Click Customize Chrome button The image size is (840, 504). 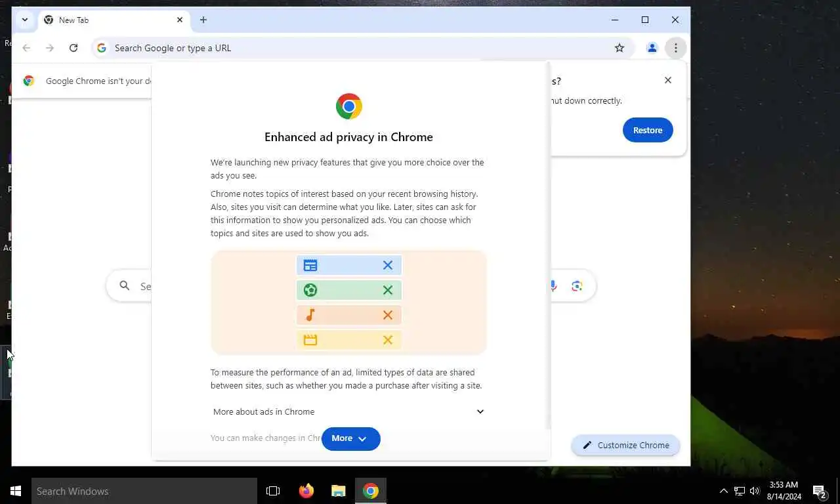coord(625,445)
